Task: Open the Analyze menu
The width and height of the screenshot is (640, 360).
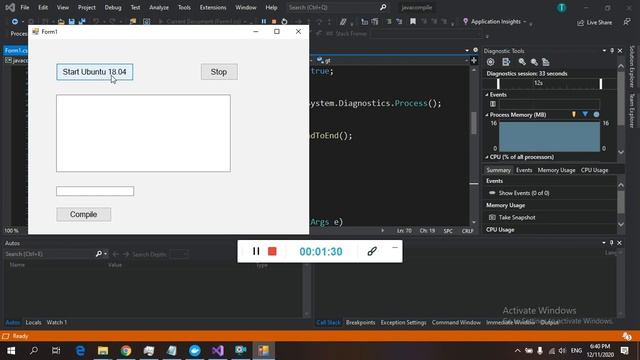Action: click(159, 7)
